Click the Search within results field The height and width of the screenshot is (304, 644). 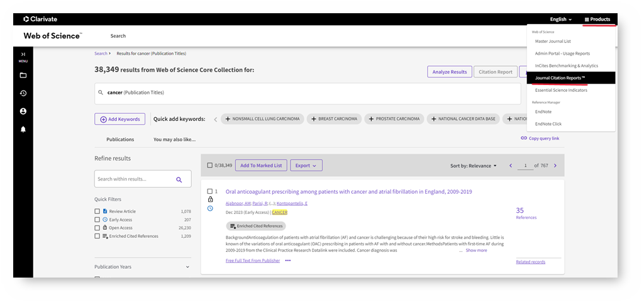tap(143, 179)
